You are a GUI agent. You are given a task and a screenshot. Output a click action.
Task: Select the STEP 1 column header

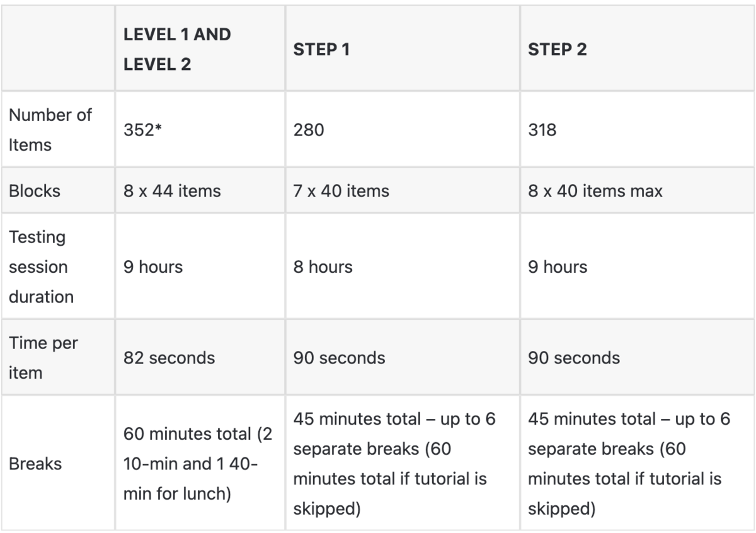pos(321,50)
